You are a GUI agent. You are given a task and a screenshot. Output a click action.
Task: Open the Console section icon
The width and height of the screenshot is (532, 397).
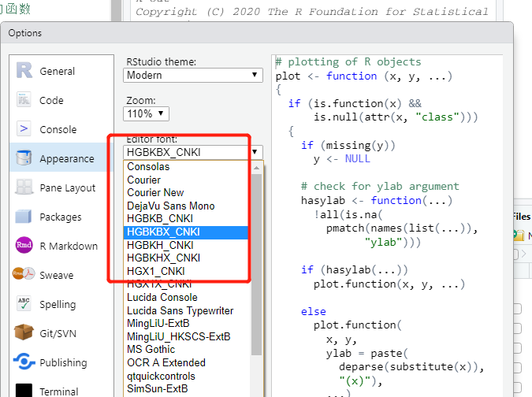point(24,129)
